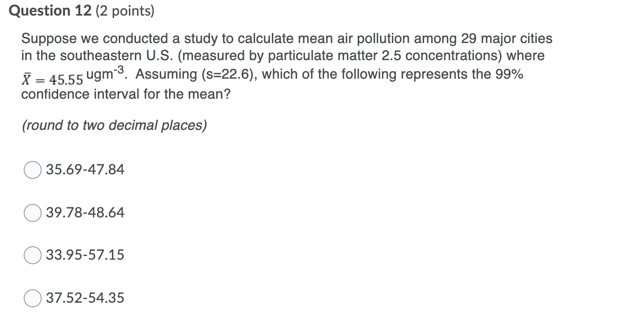Image resolution: width=644 pixels, height=325 pixels.
Task: Click the answer label 33.95-57.15
Action: click(x=85, y=255)
